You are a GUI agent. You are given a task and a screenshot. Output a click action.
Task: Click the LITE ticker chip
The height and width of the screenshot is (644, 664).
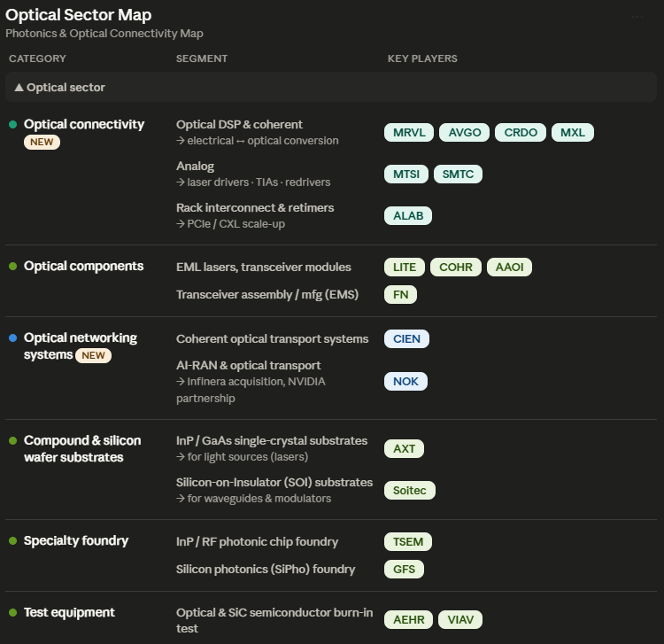click(405, 268)
